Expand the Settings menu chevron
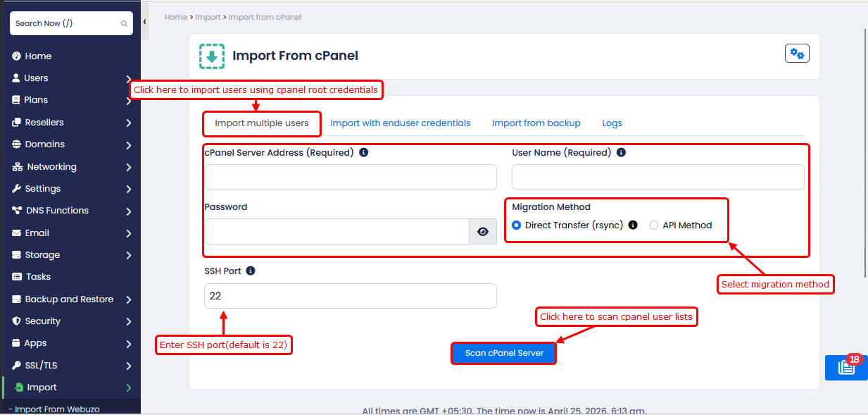The width and height of the screenshot is (868, 415). [129, 190]
